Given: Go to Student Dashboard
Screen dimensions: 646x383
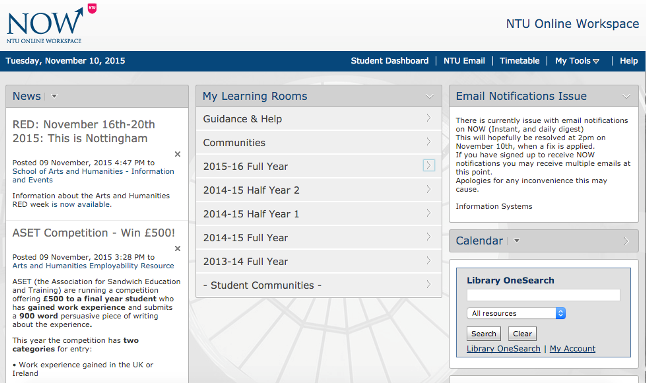Looking at the screenshot, I should pos(389,61).
